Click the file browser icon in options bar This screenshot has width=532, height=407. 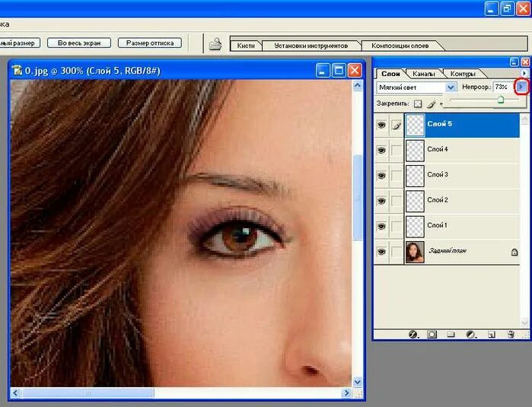215,44
